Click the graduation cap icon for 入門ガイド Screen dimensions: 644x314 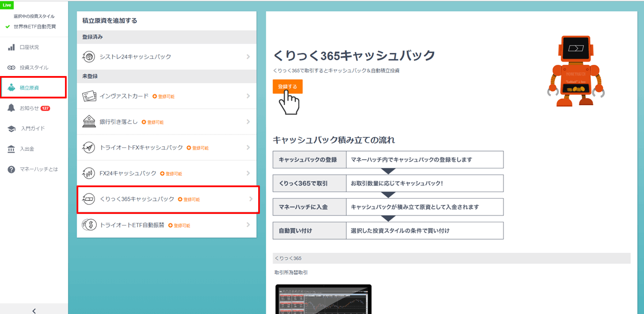pos(11,129)
